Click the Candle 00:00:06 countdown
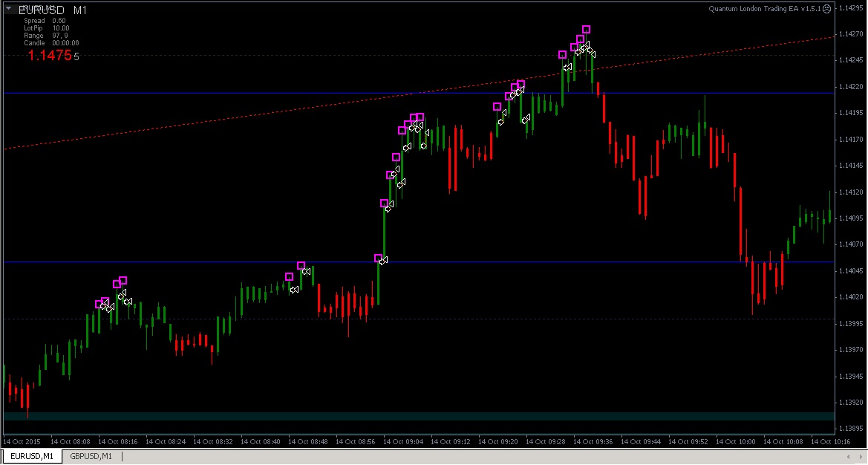The width and height of the screenshot is (868, 465). pyautogui.click(x=51, y=42)
